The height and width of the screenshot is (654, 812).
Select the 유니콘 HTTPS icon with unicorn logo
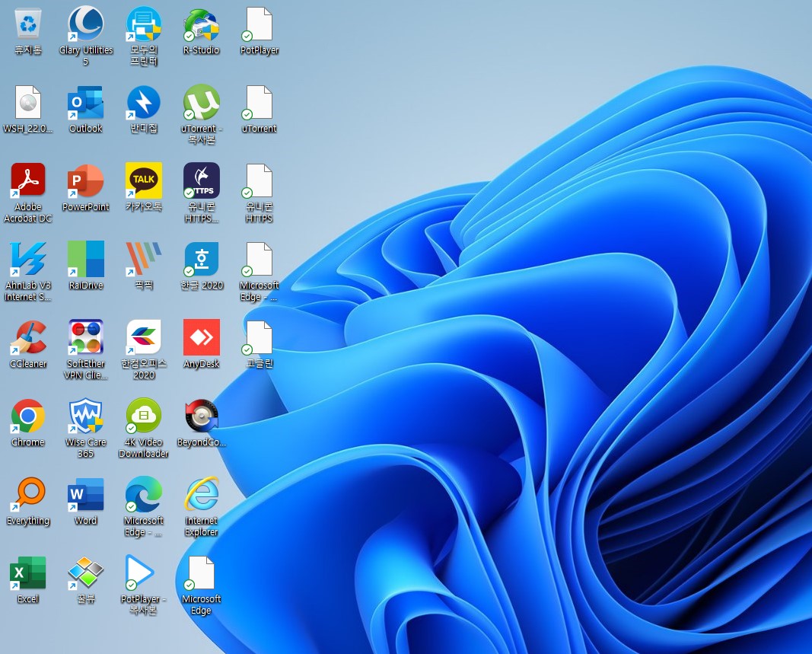(x=202, y=180)
